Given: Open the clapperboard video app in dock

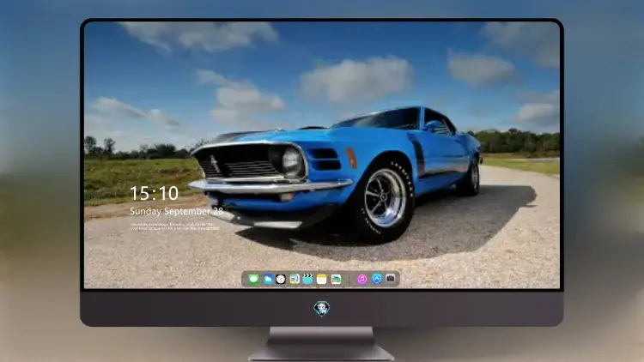Looking at the screenshot, I should [x=307, y=279].
